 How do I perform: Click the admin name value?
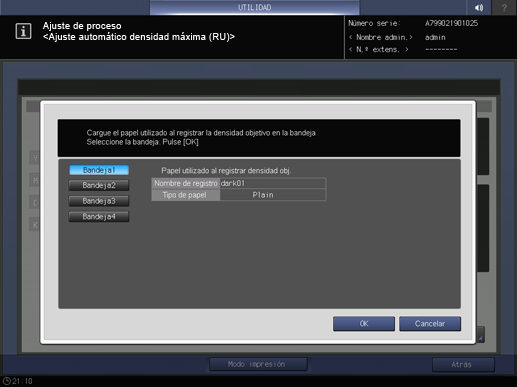[x=435, y=37]
